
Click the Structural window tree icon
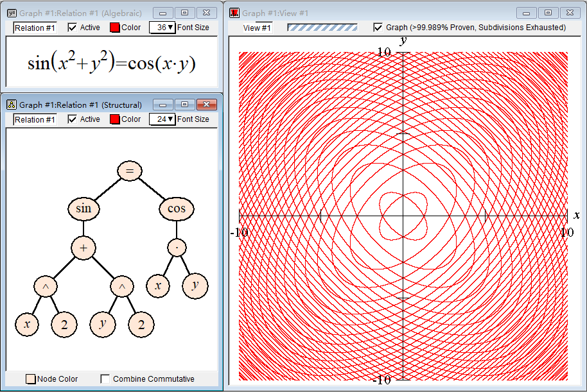tap(11, 105)
